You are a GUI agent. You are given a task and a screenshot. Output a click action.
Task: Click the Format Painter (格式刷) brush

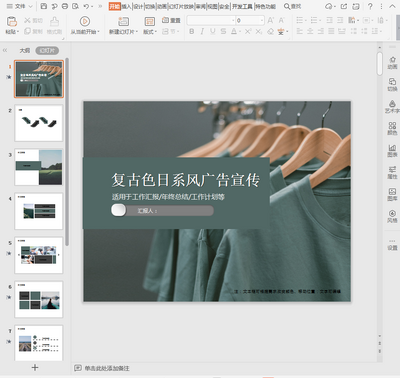coord(54,25)
